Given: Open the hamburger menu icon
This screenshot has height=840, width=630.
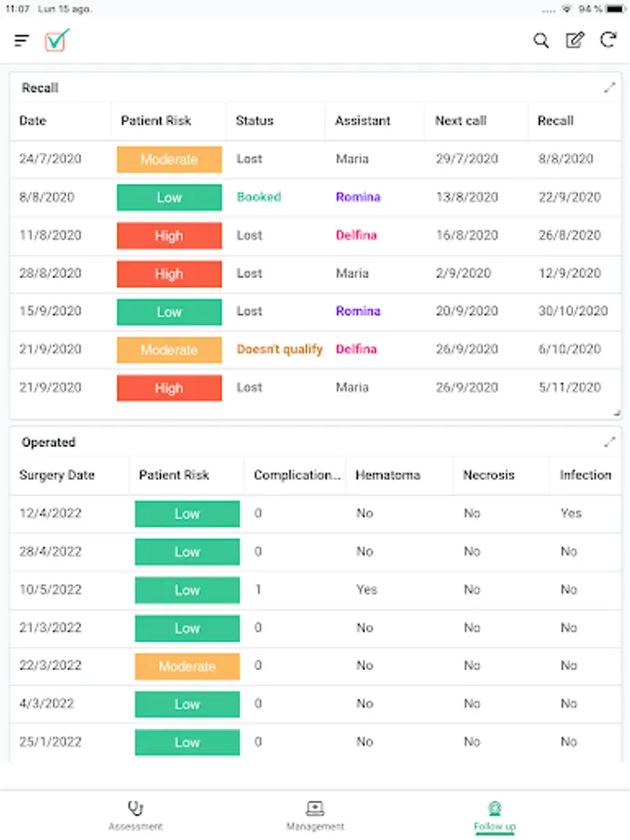Looking at the screenshot, I should 21,41.
